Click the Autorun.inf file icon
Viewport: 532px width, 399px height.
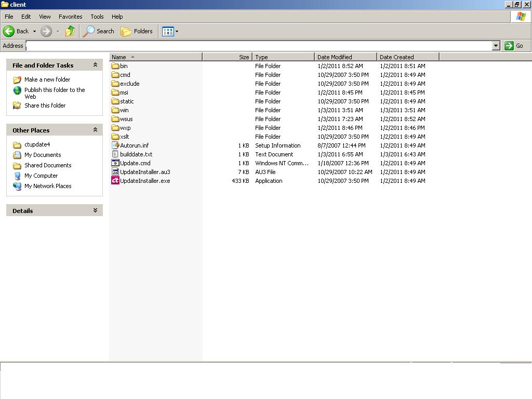(115, 145)
